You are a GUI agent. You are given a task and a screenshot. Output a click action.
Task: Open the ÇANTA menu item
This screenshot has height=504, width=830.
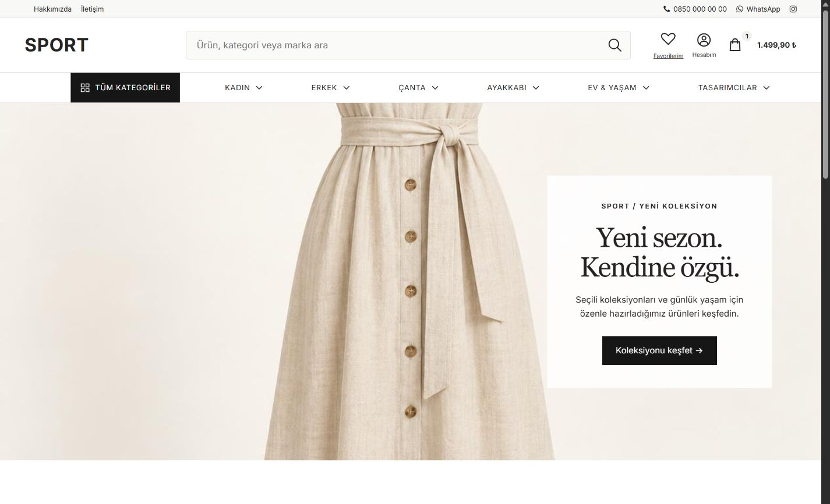point(412,88)
